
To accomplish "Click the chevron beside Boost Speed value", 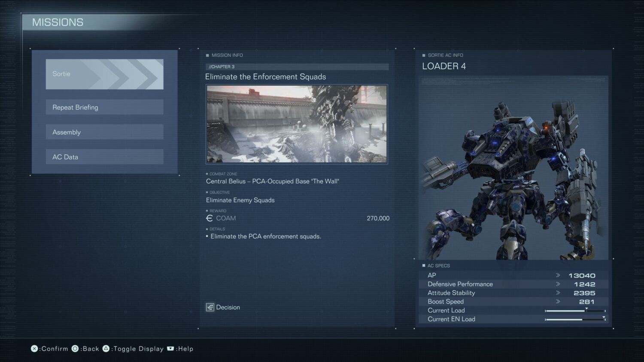I will pyautogui.click(x=558, y=302).
